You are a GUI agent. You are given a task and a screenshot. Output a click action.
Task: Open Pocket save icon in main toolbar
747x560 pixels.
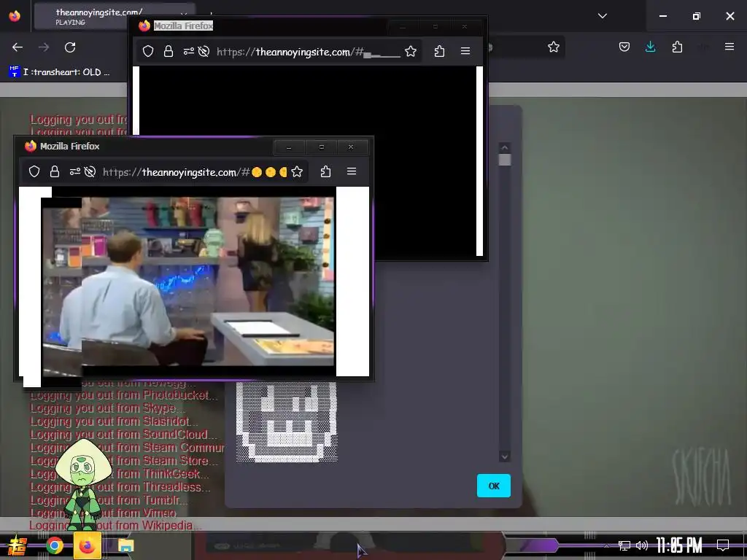(x=624, y=47)
